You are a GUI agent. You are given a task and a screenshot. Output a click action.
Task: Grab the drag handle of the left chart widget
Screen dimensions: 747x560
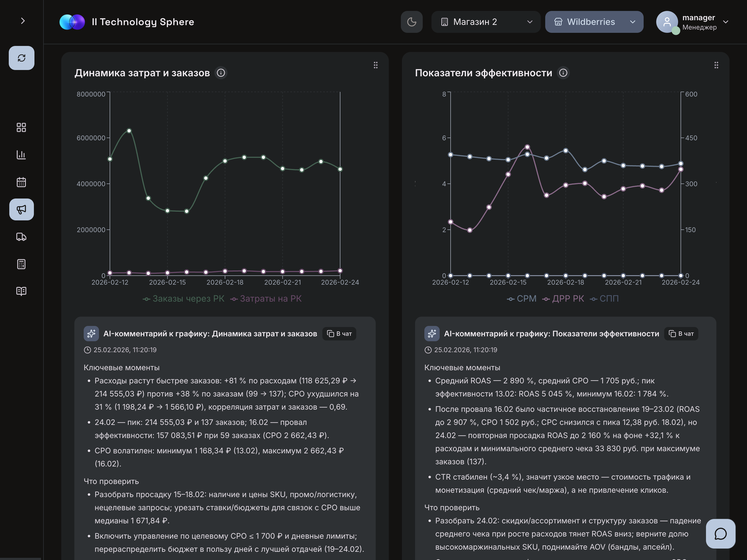375,65
